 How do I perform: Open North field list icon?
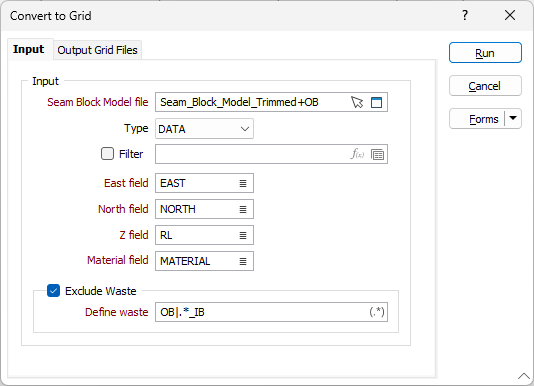[x=243, y=210]
